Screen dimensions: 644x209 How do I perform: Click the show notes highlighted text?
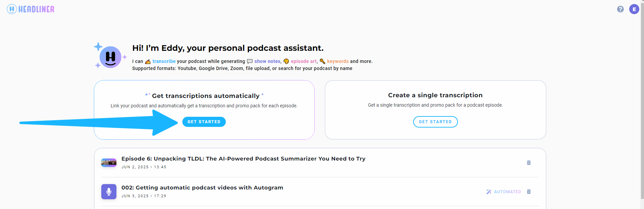pos(267,61)
